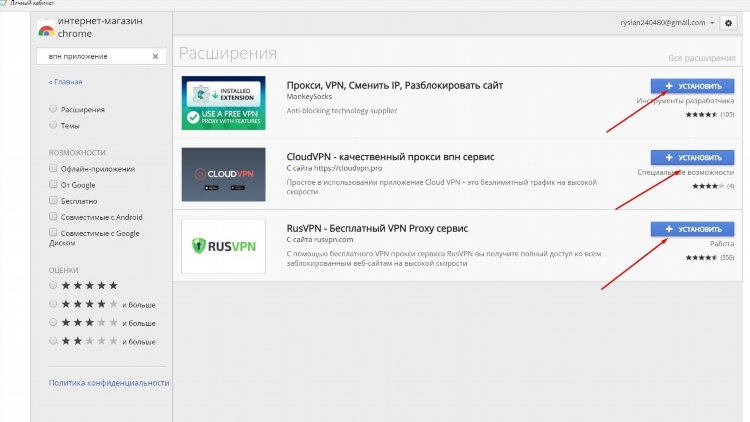Select the four stars и больше filter
Screen dimensions: 750x422
point(53,304)
